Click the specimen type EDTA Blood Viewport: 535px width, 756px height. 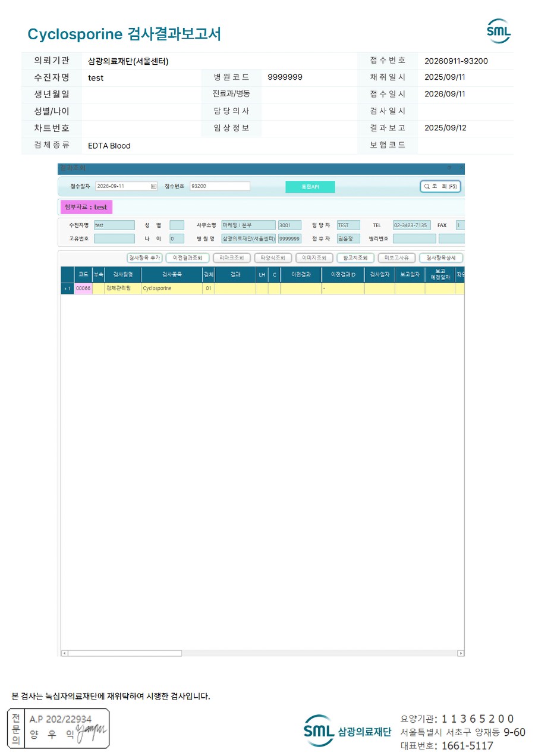pos(109,146)
